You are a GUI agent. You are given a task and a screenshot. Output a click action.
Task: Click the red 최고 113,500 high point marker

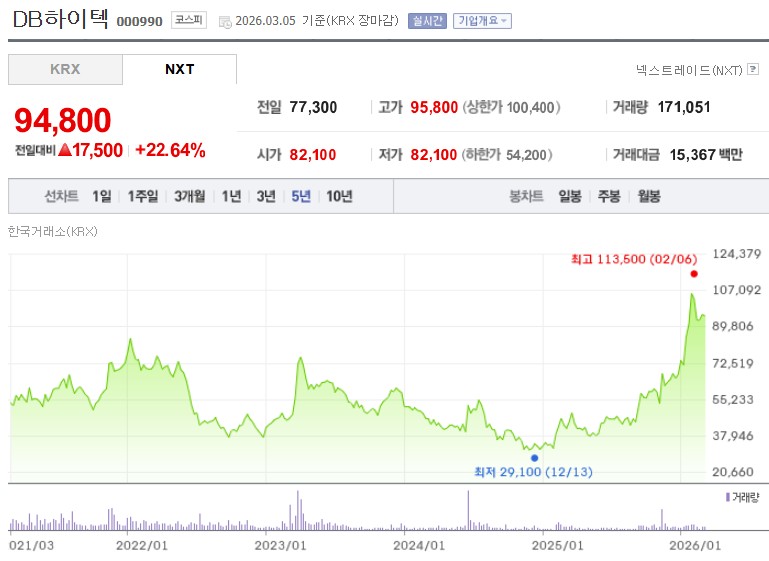tap(694, 274)
